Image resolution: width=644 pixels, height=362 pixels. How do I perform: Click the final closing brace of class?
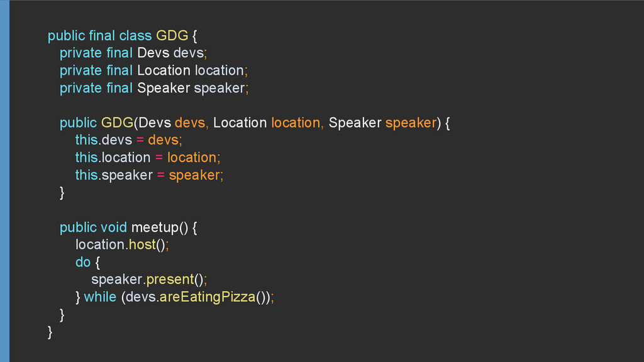[x=50, y=332]
